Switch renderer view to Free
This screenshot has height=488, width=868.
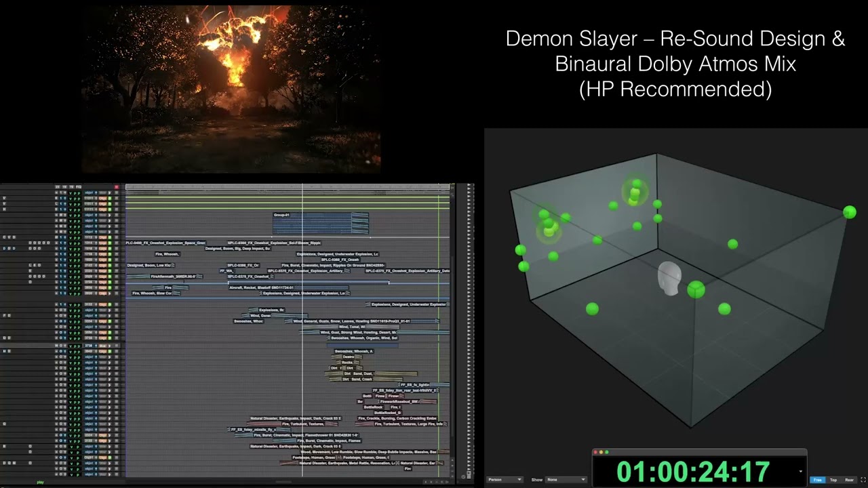(x=817, y=480)
